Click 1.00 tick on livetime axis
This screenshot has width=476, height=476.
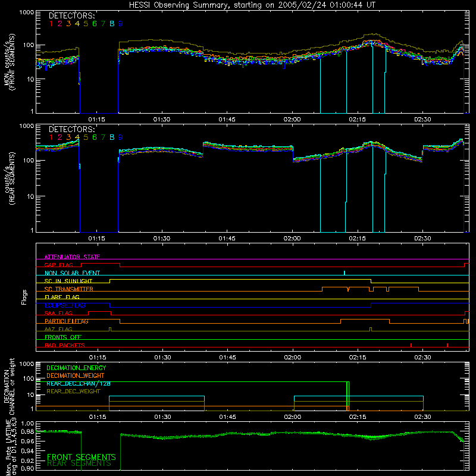click(x=28, y=423)
